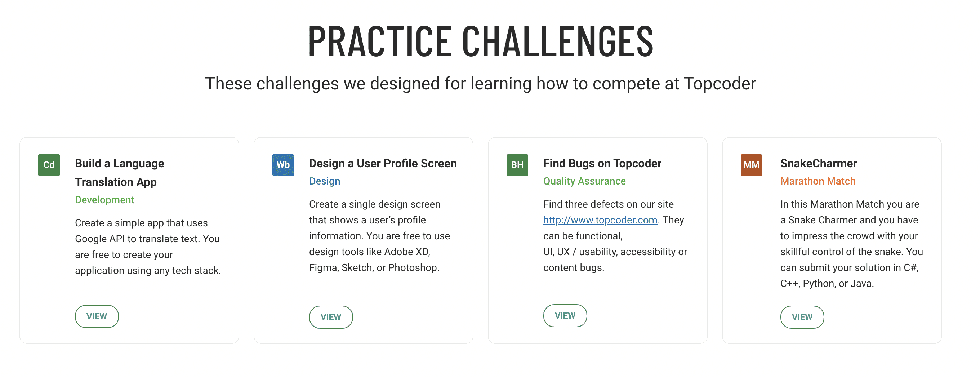Click the SnakeCharmer title

click(818, 163)
